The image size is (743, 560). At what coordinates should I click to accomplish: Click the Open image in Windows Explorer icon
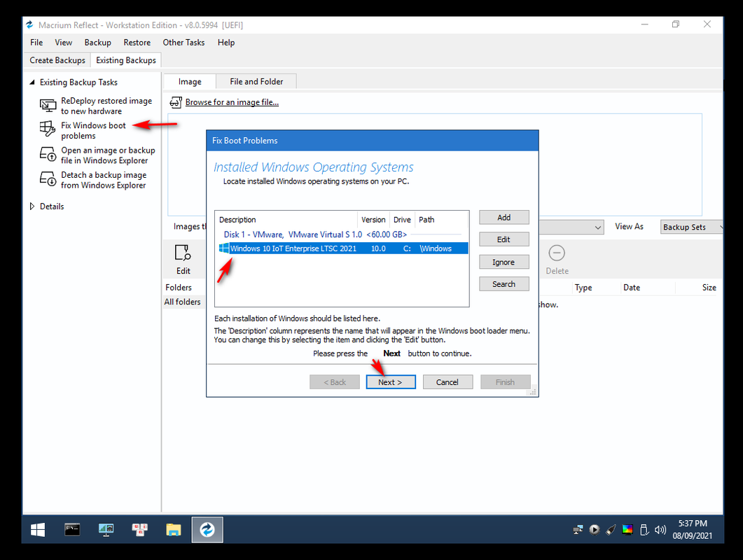[48, 155]
